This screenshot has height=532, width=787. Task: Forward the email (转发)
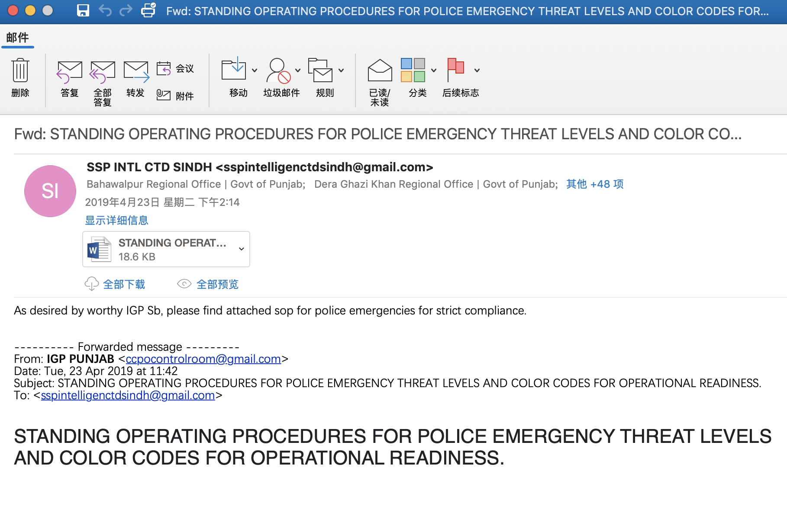136,79
